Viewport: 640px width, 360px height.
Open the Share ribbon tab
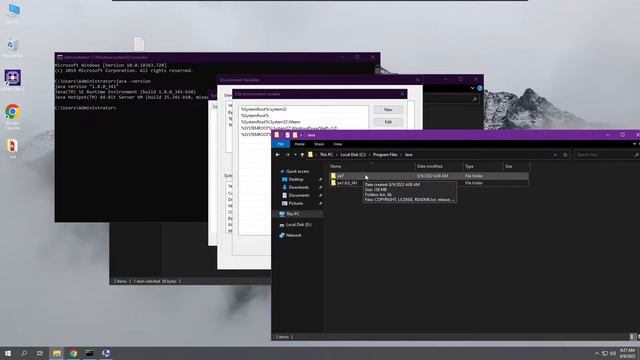click(319, 144)
